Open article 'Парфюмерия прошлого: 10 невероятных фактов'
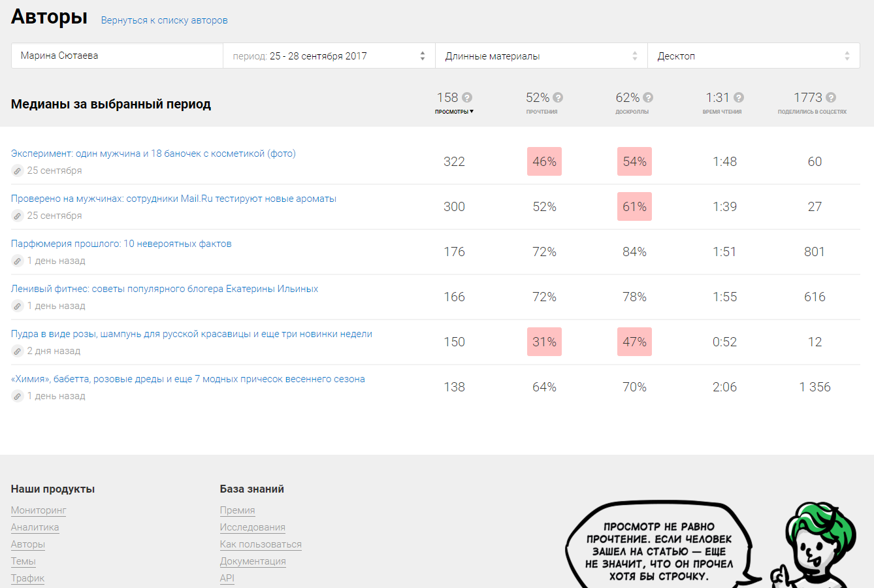This screenshot has height=588, width=874. [121, 244]
